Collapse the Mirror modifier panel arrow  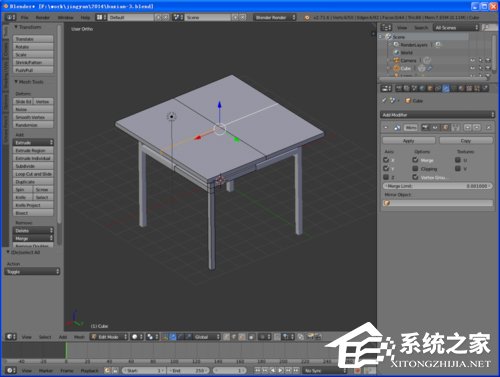pyautogui.click(x=386, y=127)
